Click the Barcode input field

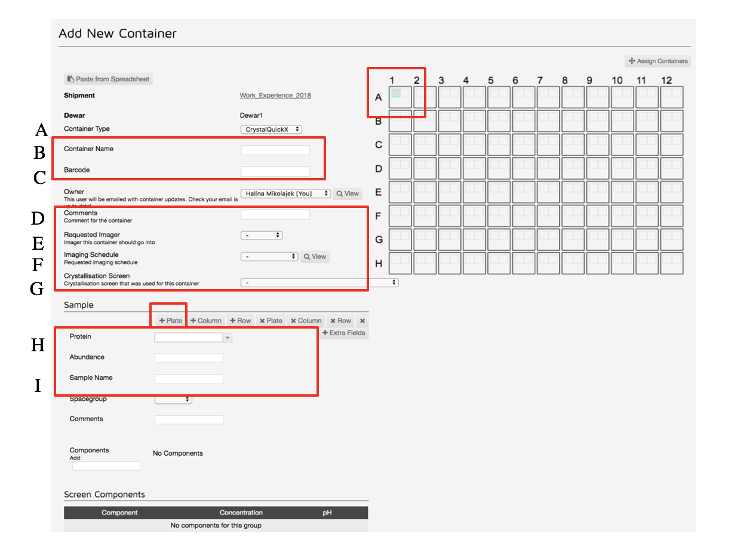(275, 170)
